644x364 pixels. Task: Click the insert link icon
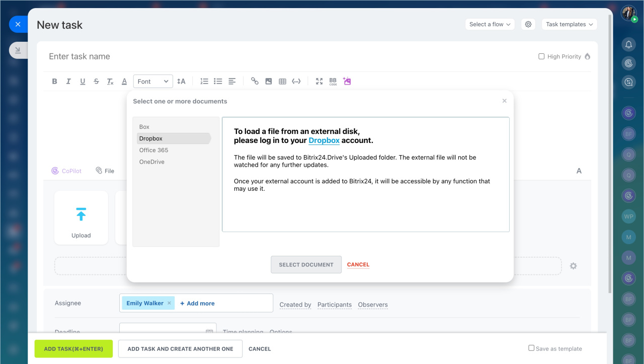click(x=255, y=81)
